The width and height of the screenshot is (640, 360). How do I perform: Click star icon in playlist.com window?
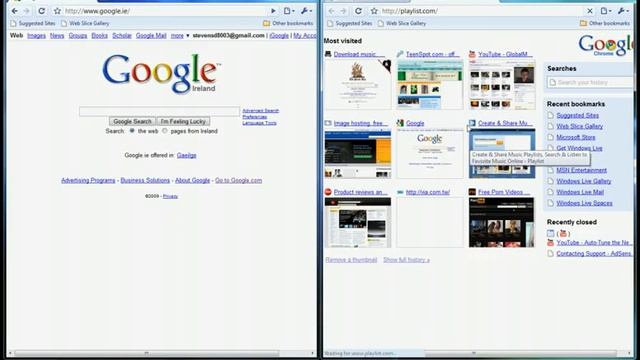(374, 11)
